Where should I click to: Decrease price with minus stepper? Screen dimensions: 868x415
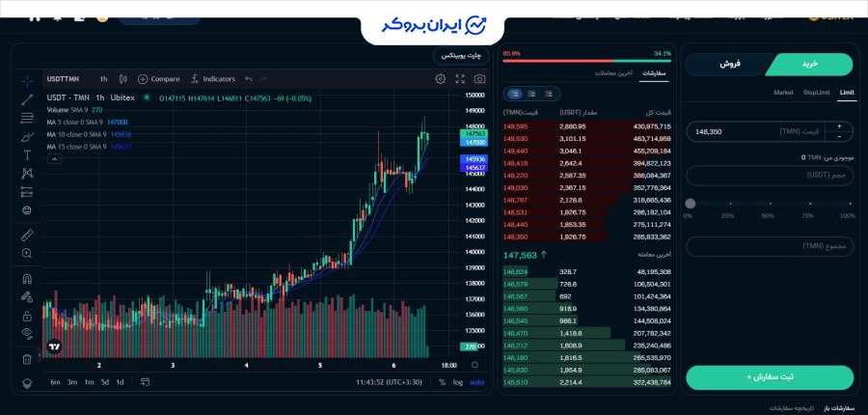839,136
